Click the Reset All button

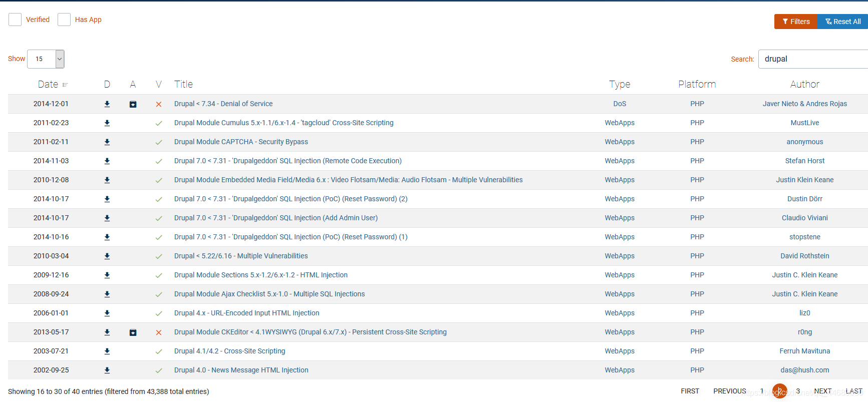pos(843,22)
